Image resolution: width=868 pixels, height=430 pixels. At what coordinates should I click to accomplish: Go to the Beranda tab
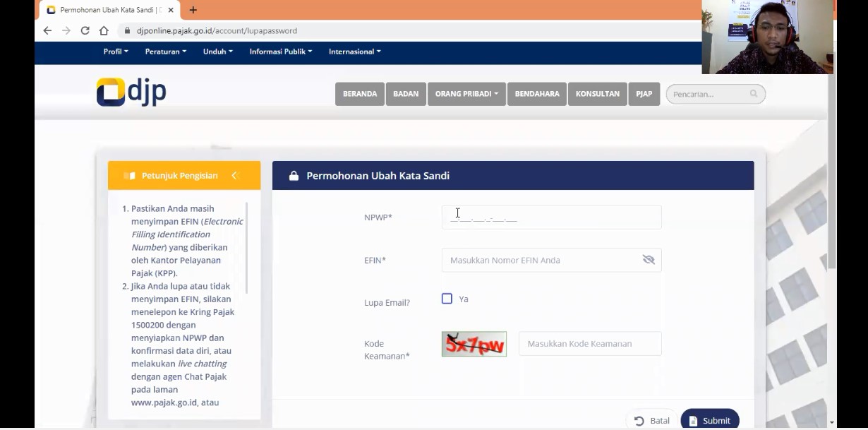click(360, 94)
